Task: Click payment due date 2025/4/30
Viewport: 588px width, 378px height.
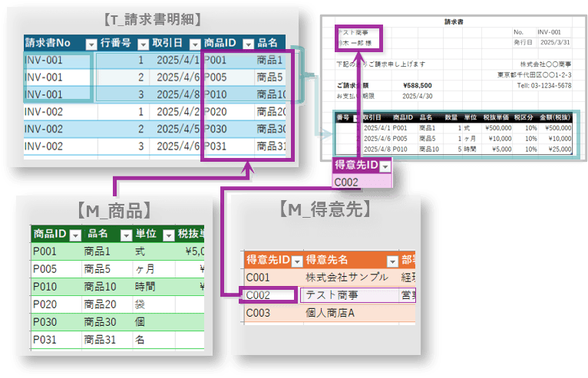Action: tap(418, 97)
